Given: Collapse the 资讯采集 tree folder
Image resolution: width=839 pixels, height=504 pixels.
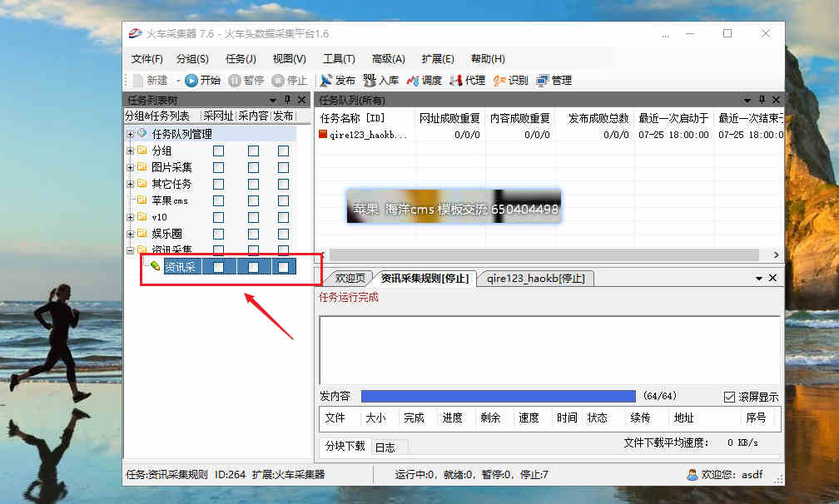Looking at the screenshot, I should (130, 250).
